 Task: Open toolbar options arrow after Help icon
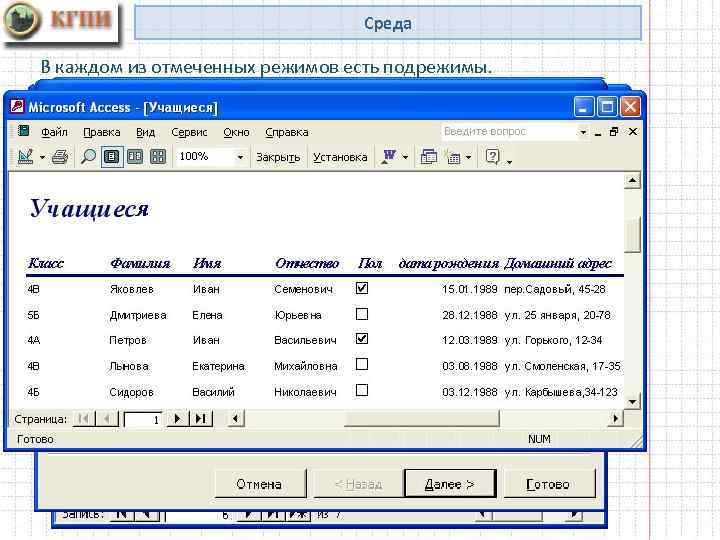coord(509,161)
